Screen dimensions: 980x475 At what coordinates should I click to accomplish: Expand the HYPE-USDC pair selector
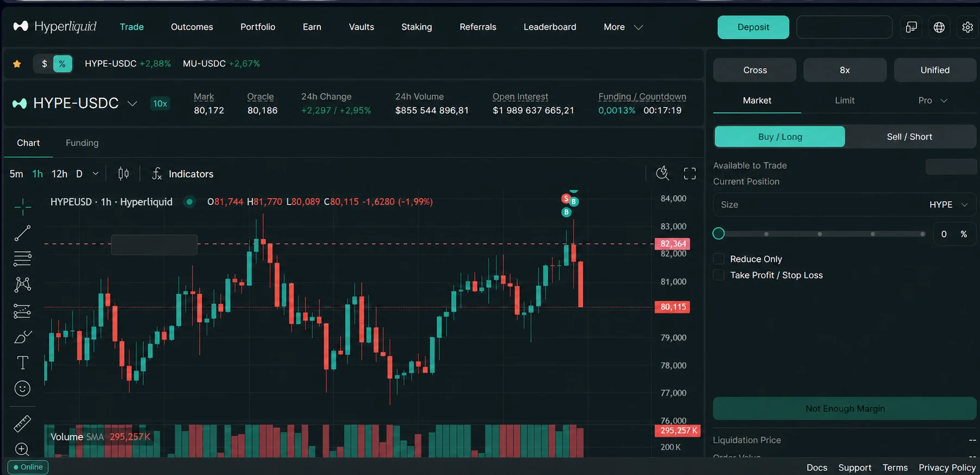click(x=132, y=103)
